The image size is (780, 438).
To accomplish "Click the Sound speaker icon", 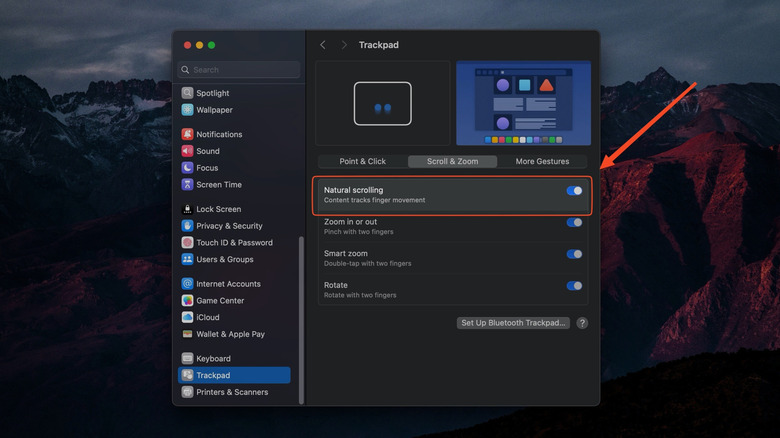I will (x=187, y=151).
